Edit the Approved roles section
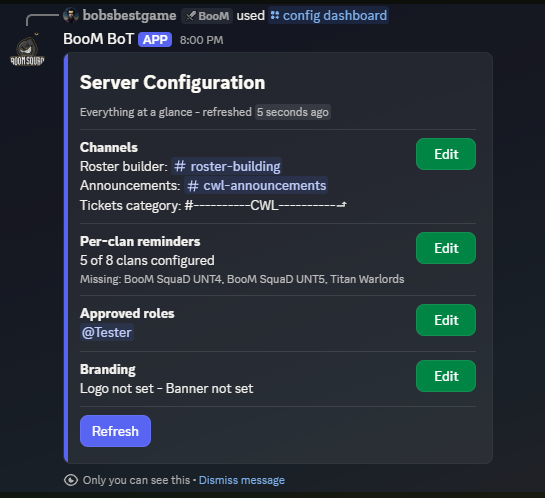 (446, 320)
